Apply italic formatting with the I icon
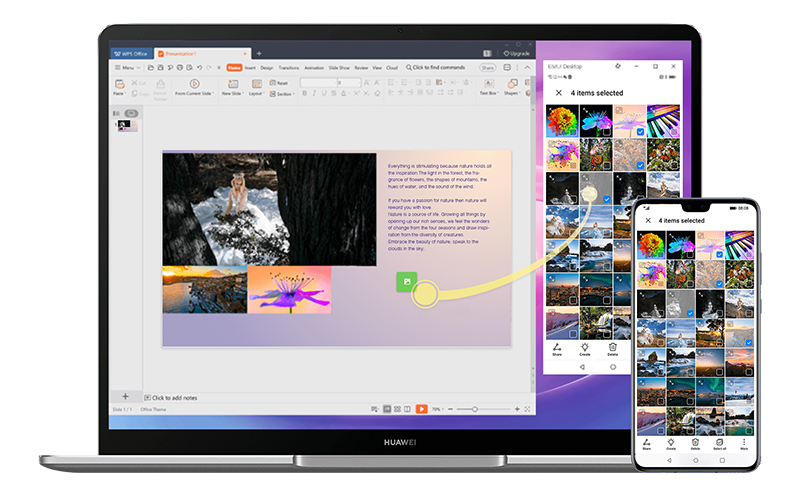The image size is (800, 496). [x=314, y=93]
